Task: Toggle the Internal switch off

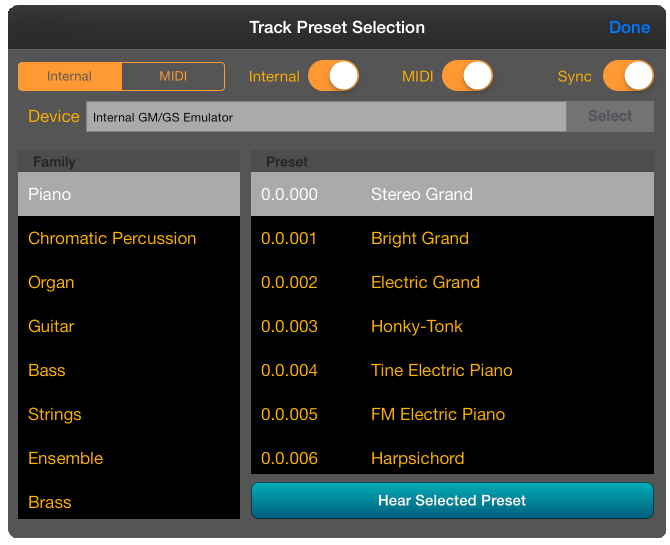Action: pos(333,77)
